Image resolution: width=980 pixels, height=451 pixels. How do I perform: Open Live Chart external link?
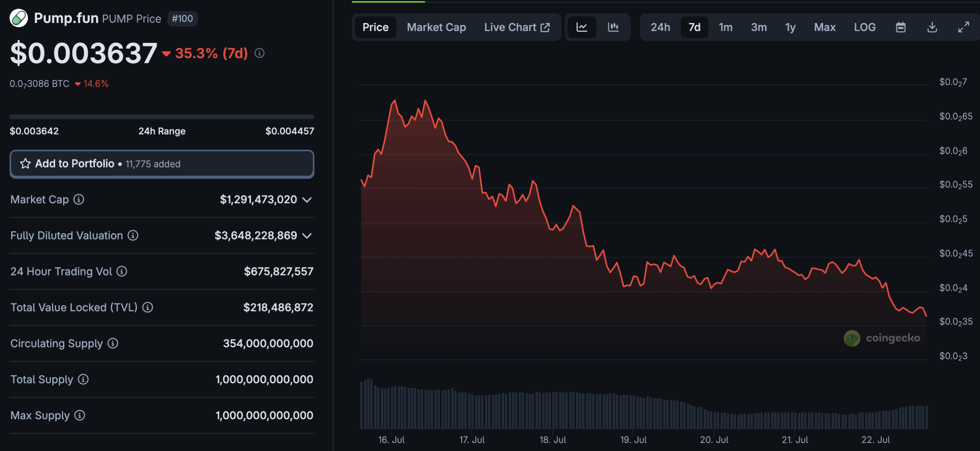click(516, 27)
